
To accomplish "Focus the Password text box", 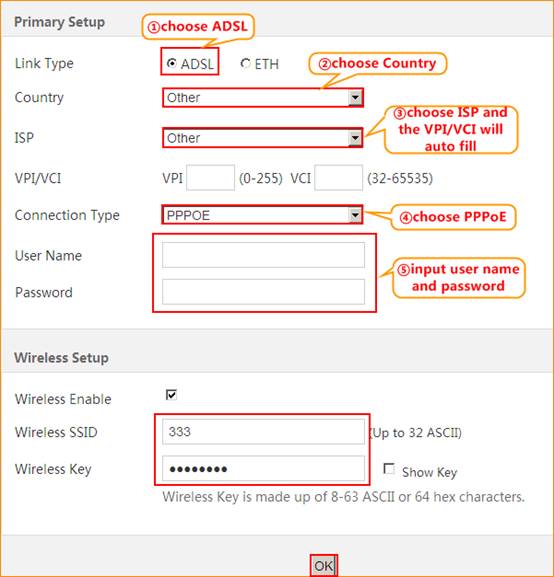I will point(264,292).
